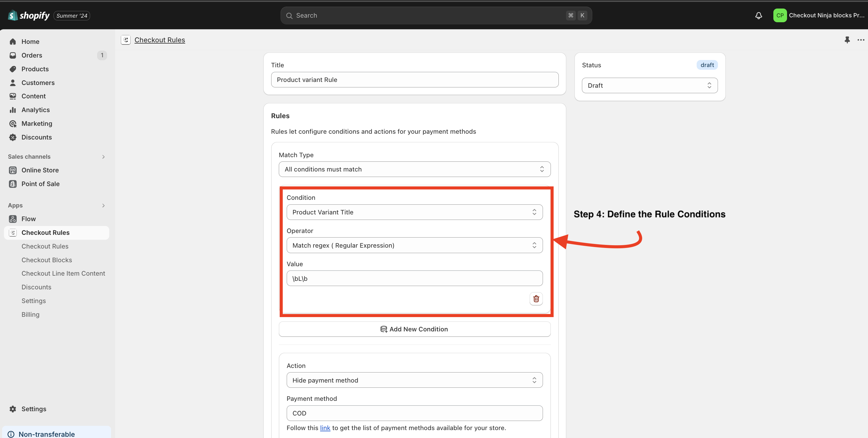The width and height of the screenshot is (868, 438).
Task: Open app Settings sub-item
Action: 34,301
